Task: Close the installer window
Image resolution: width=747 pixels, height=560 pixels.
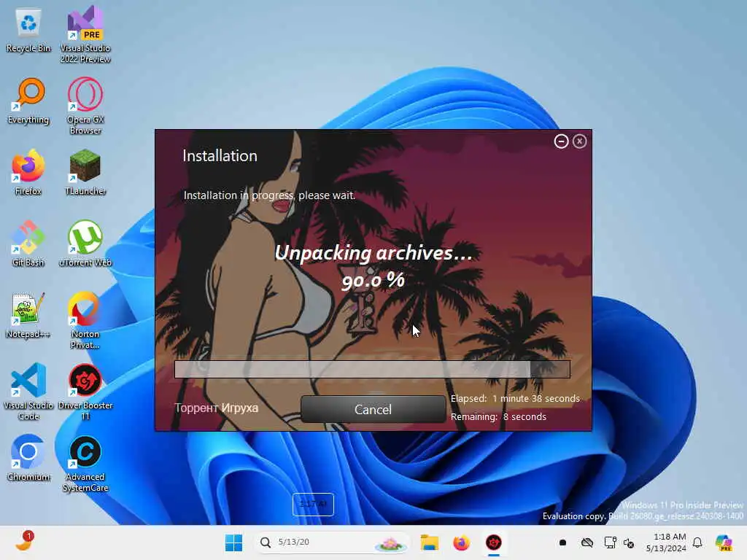Action: pos(579,141)
